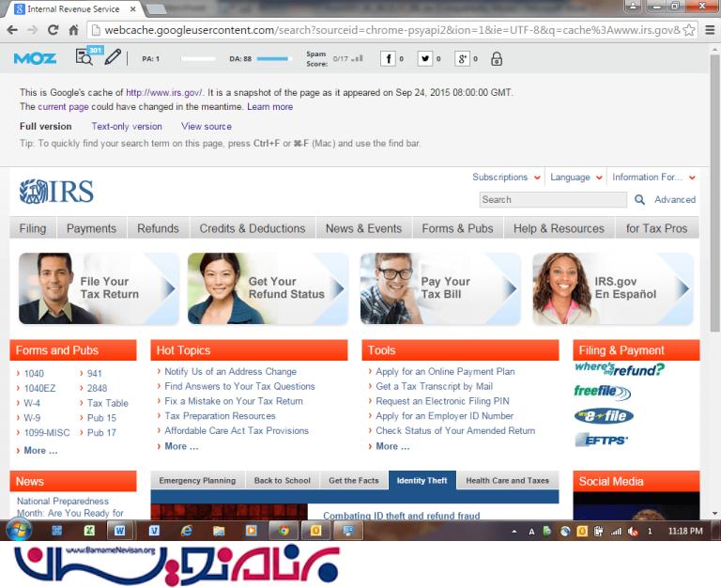
Task: Open the 1040EZ form link
Action: coord(39,388)
